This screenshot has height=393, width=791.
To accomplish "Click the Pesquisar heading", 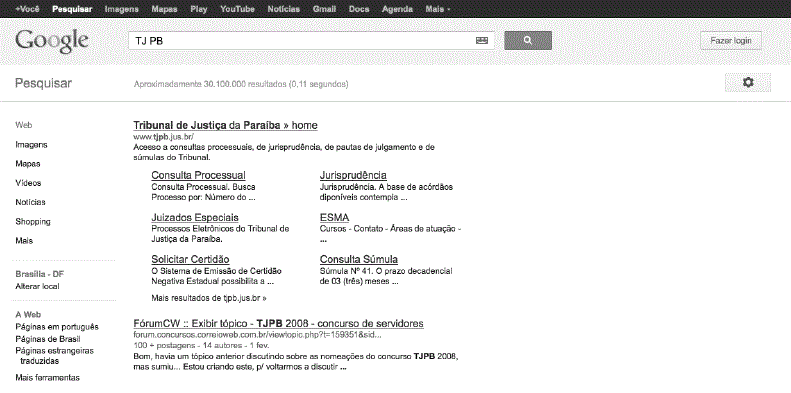I will click(x=43, y=83).
